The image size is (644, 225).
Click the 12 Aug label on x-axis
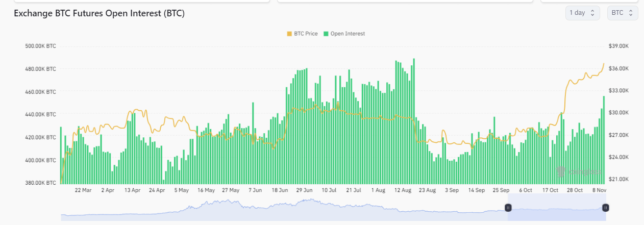[403, 190]
